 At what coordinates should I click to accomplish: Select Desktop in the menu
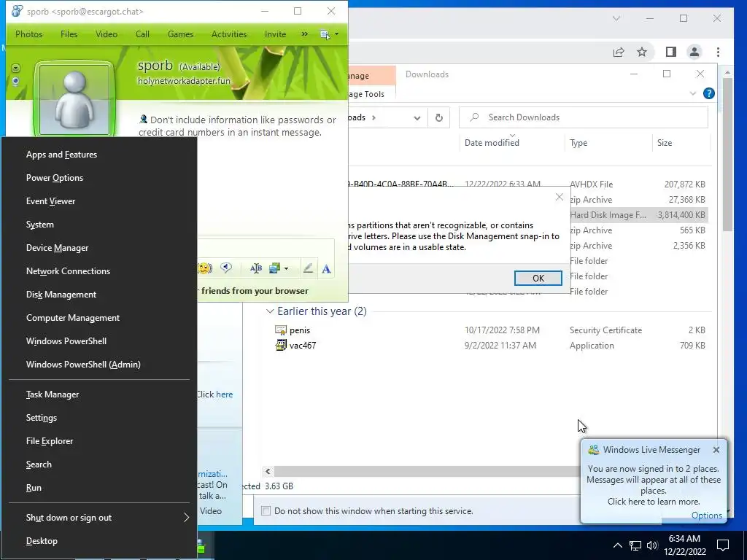click(x=42, y=541)
